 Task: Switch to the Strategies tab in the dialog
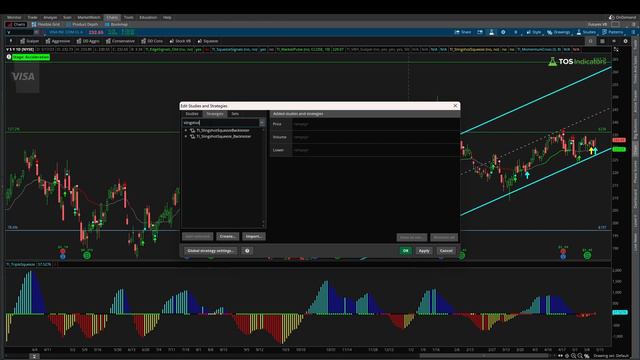coord(215,114)
